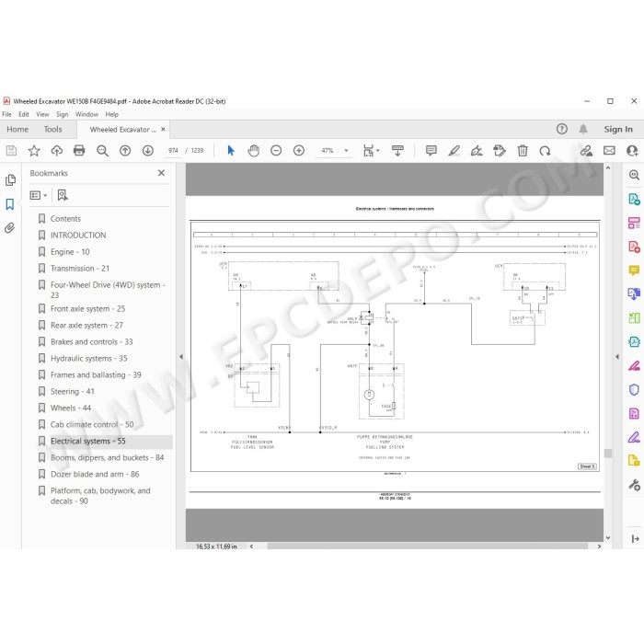Open Edit menu
Image resolution: width=644 pixels, height=644 pixels.
click(x=24, y=114)
